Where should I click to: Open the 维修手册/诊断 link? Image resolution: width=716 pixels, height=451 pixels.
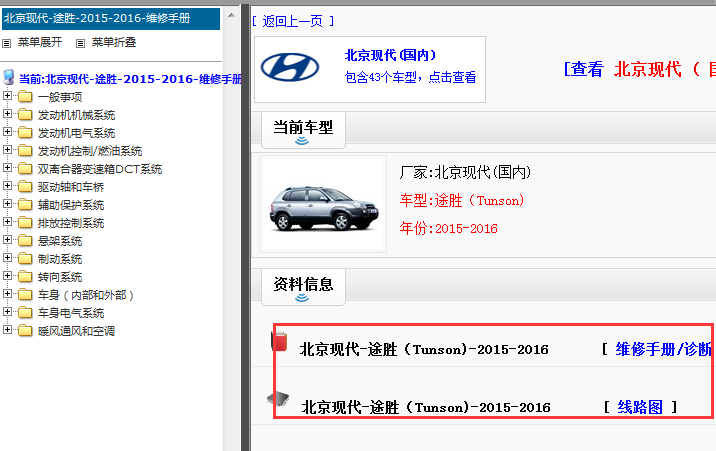click(663, 349)
